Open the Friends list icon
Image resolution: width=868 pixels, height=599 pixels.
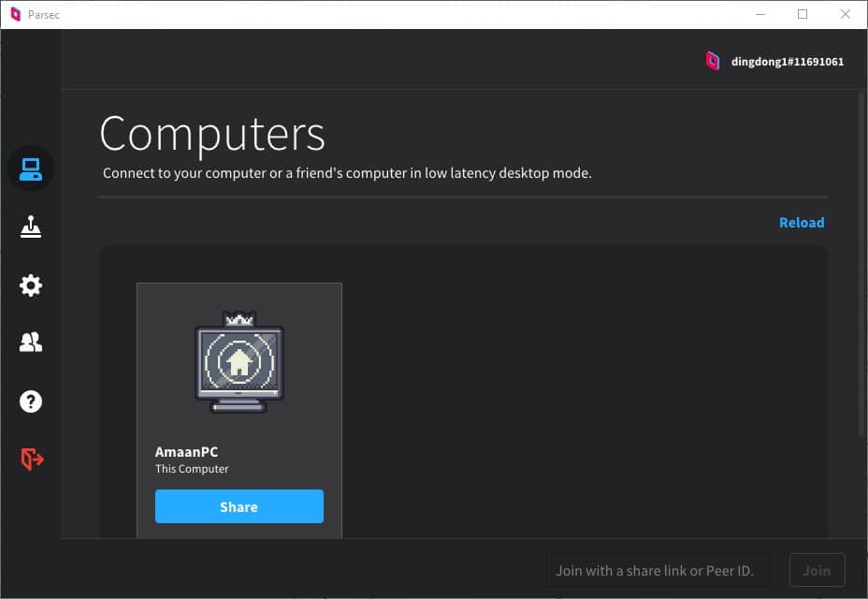(x=31, y=343)
